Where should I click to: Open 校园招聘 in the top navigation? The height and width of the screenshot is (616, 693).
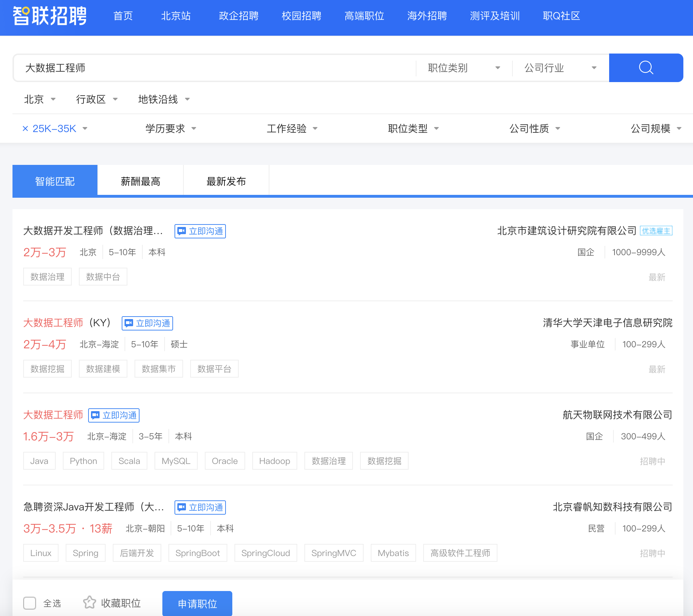pyautogui.click(x=301, y=16)
